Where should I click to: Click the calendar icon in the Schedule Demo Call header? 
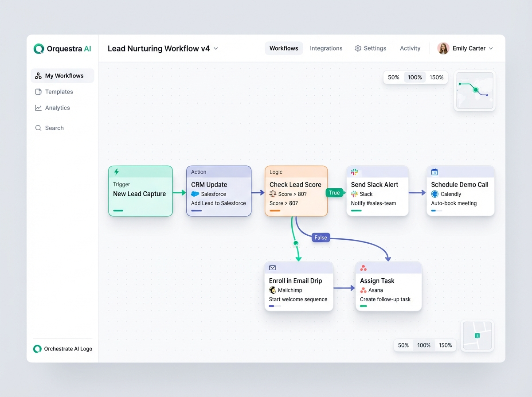click(434, 172)
